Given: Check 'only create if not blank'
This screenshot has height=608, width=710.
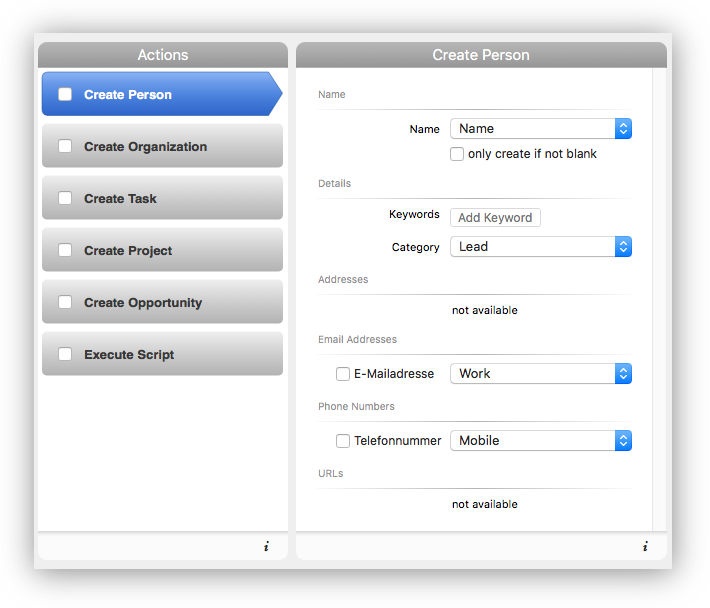Looking at the screenshot, I should pos(457,154).
